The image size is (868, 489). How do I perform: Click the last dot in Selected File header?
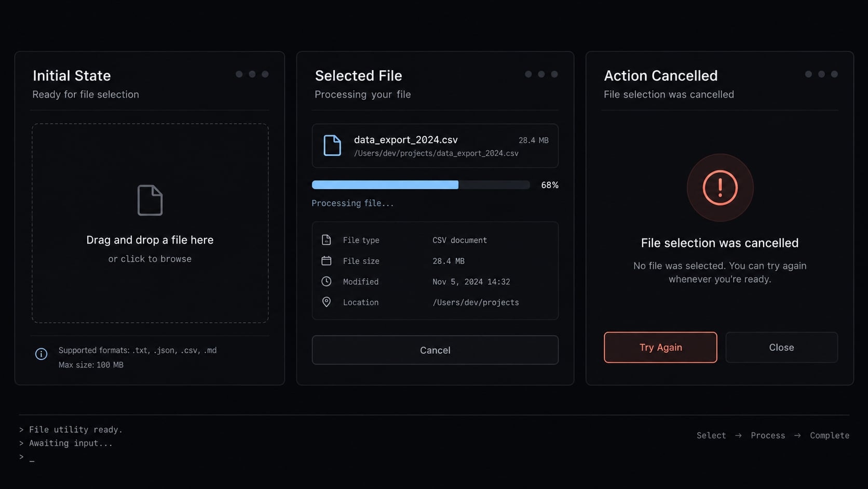point(554,74)
